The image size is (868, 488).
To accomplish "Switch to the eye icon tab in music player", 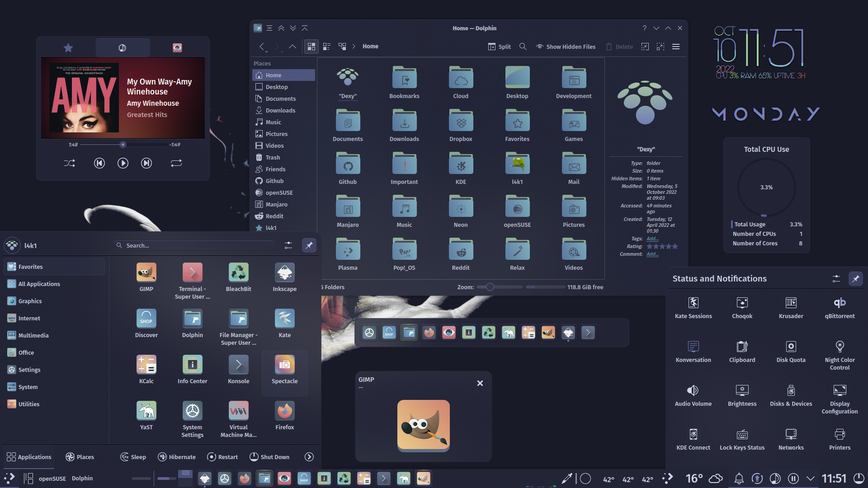I will tap(177, 47).
